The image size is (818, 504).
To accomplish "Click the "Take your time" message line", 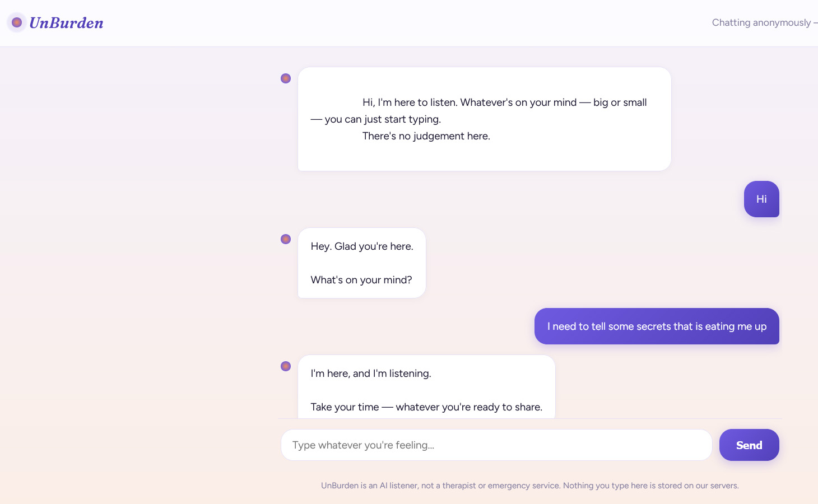I will point(426,407).
